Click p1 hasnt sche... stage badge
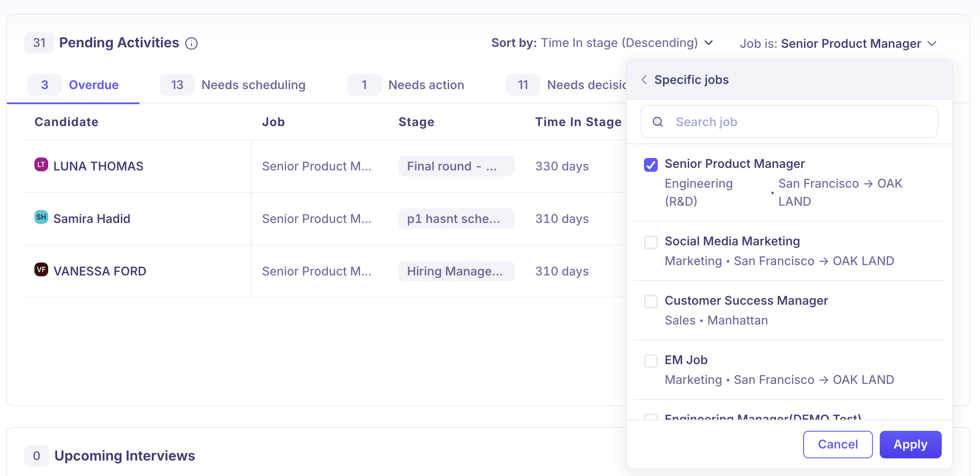 [x=456, y=219]
